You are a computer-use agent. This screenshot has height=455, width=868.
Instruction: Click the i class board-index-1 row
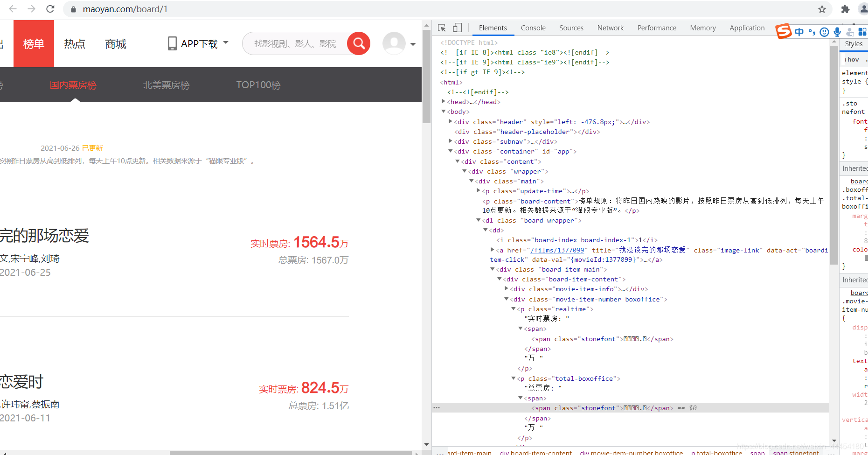[x=577, y=240]
